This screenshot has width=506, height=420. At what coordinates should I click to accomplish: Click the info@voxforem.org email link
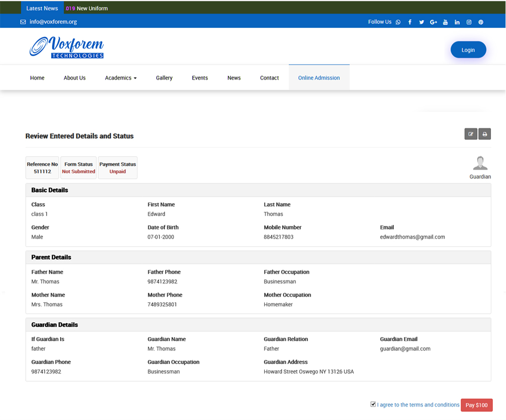(53, 22)
